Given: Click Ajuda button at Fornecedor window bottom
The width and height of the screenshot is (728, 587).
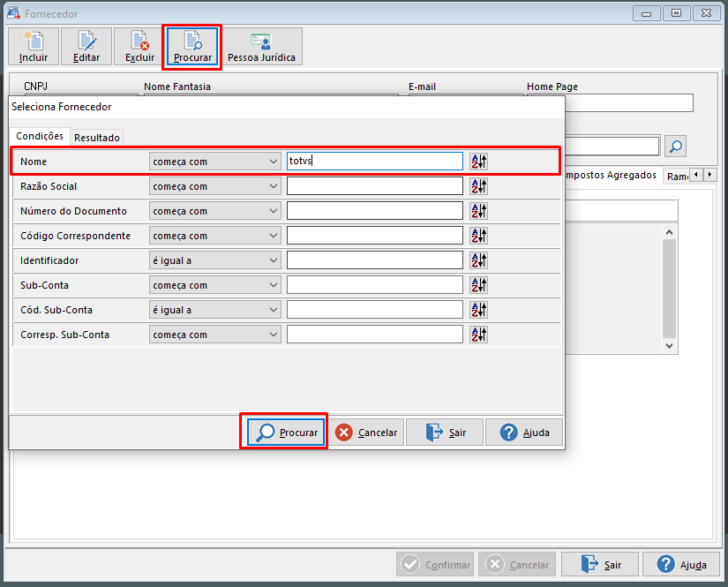Looking at the screenshot, I should pyautogui.click(x=681, y=565).
